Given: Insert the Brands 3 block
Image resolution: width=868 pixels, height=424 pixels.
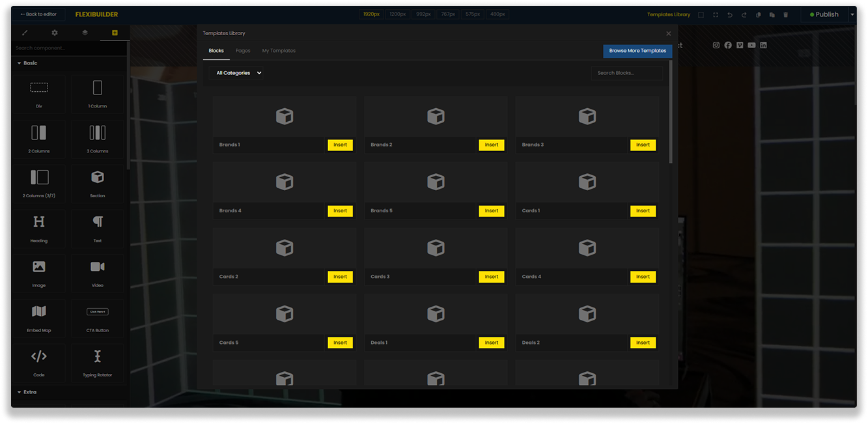Looking at the screenshot, I should click(643, 145).
